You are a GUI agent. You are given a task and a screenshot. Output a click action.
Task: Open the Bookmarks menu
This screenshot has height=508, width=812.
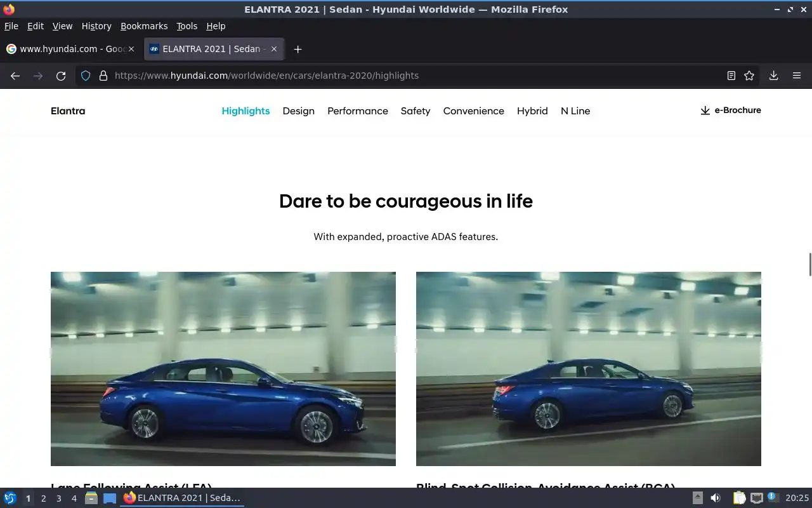(x=144, y=26)
